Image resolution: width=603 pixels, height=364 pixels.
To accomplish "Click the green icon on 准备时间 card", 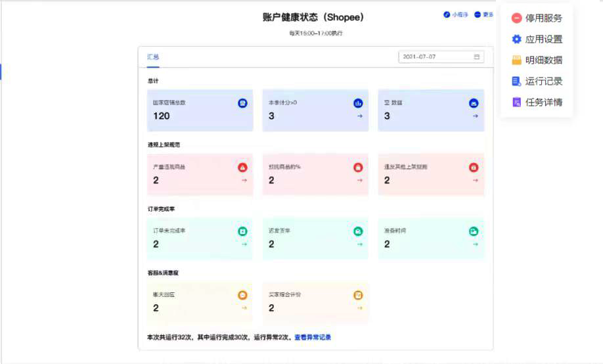I will point(474,231).
